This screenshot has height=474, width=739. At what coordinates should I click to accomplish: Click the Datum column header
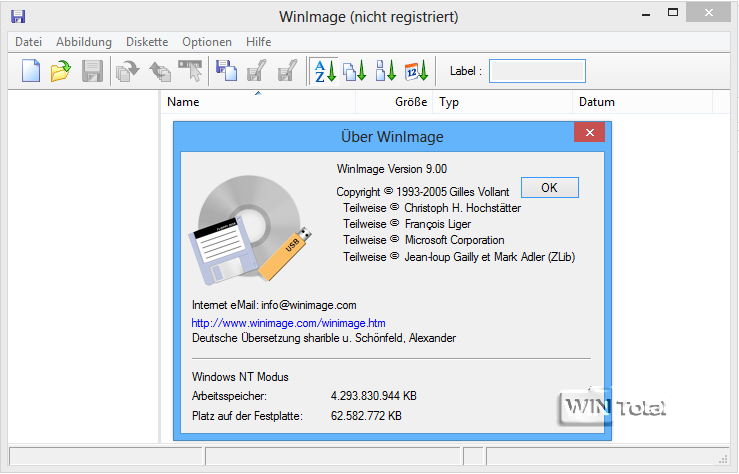pyautogui.click(x=642, y=102)
